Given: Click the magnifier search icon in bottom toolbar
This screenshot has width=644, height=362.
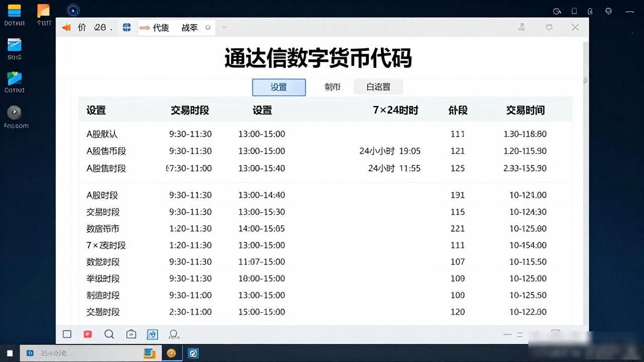Looking at the screenshot, I should tap(109, 334).
